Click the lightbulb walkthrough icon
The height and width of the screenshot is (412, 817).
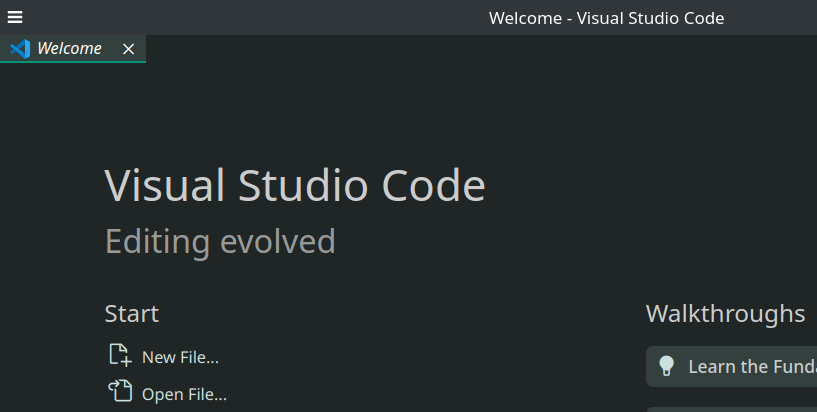(x=667, y=366)
